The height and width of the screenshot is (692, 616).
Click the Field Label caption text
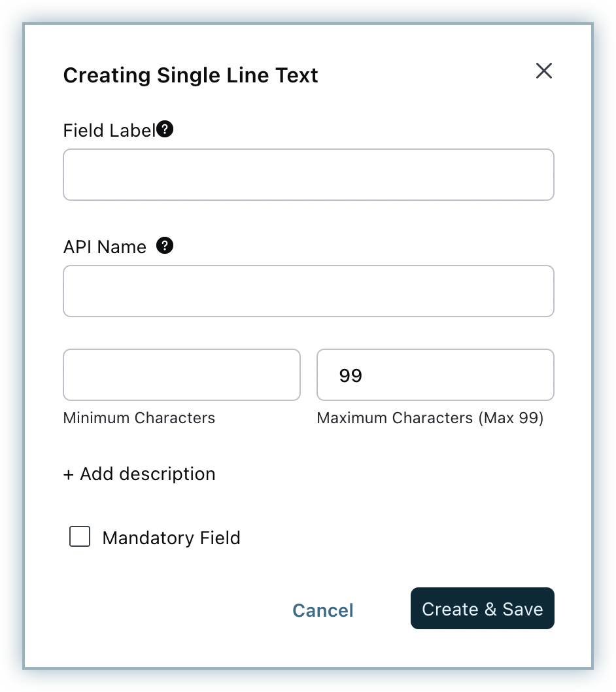coord(109,131)
